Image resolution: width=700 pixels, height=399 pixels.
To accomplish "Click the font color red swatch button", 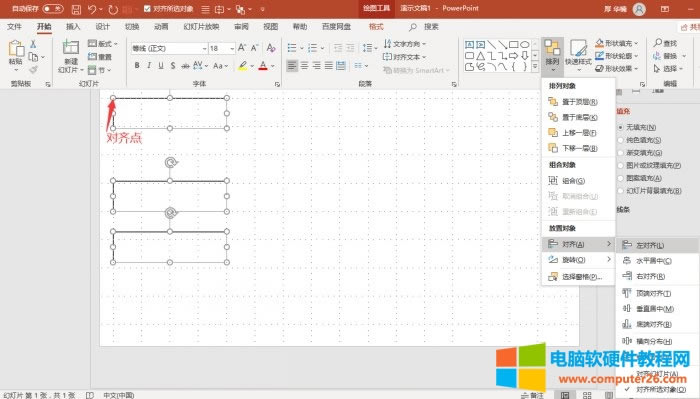I will [x=263, y=66].
